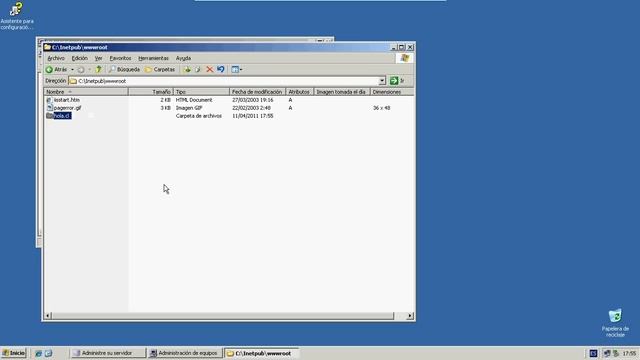Open the Edición menu
Image resolution: width=640 pixels, height=360 pixels.
point(80,58)
